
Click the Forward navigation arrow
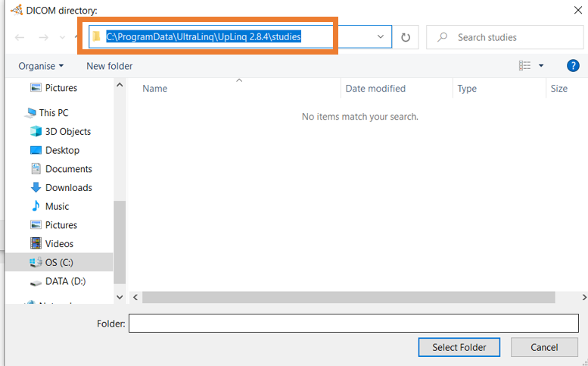point(43,37)
